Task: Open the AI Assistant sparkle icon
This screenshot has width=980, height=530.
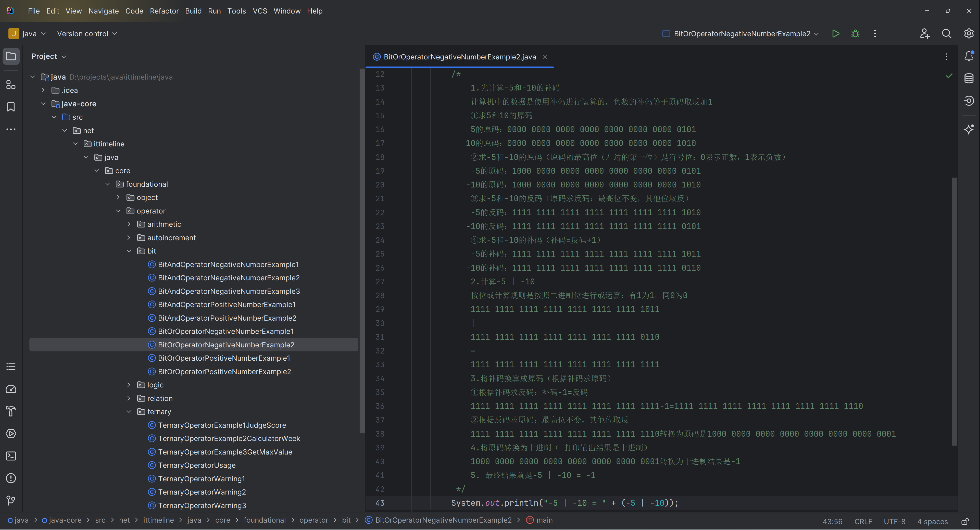Action: [x=969, y=129]
